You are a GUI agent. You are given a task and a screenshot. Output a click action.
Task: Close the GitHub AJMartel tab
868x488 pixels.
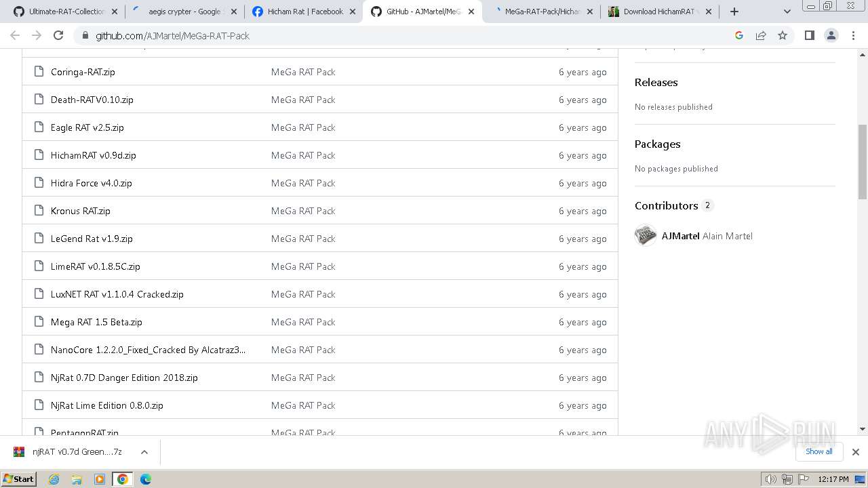point(471,12)
